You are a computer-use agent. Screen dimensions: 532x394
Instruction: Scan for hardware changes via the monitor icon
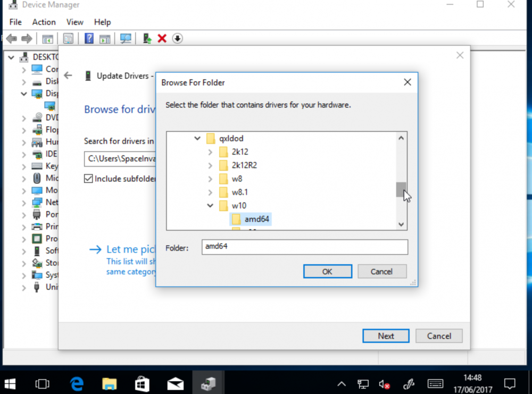click(x=126, y=39)
